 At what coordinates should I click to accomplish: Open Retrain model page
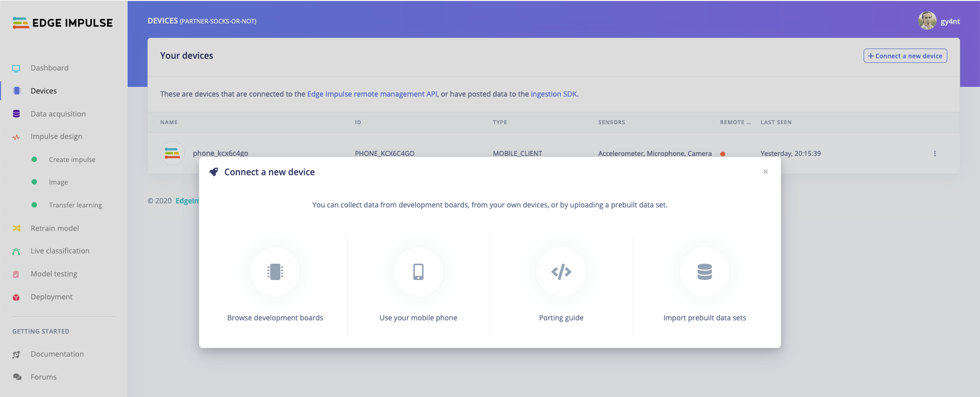55,228
